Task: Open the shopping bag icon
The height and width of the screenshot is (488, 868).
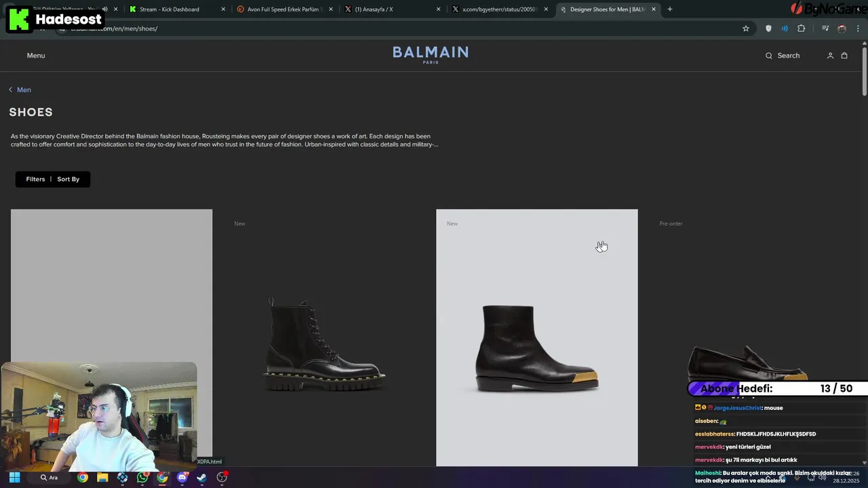Action: click(x=844, y=56)
